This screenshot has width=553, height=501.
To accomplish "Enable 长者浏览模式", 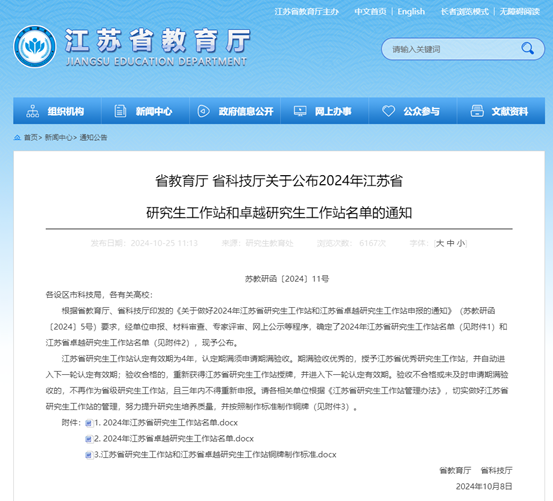I will [464, 12].
